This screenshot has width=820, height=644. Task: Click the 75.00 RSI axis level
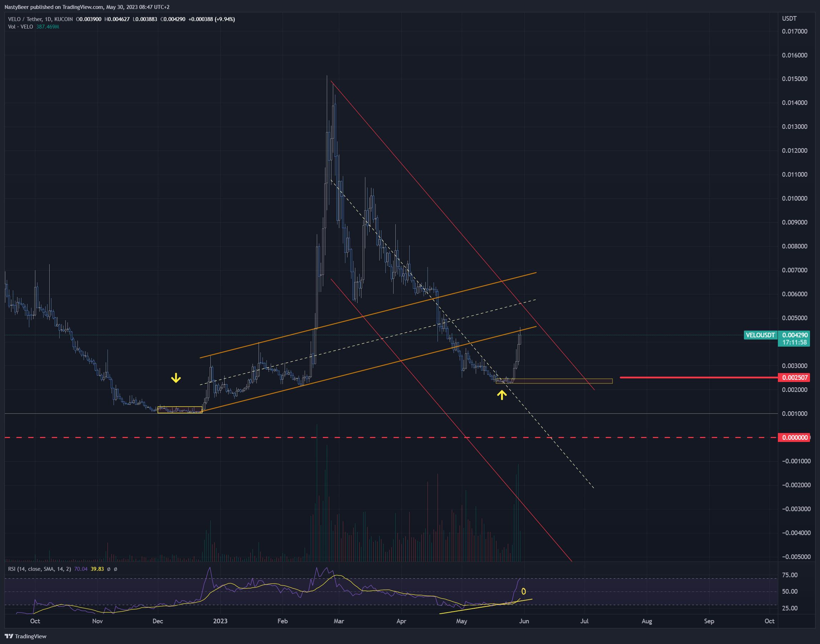point(790,575)
